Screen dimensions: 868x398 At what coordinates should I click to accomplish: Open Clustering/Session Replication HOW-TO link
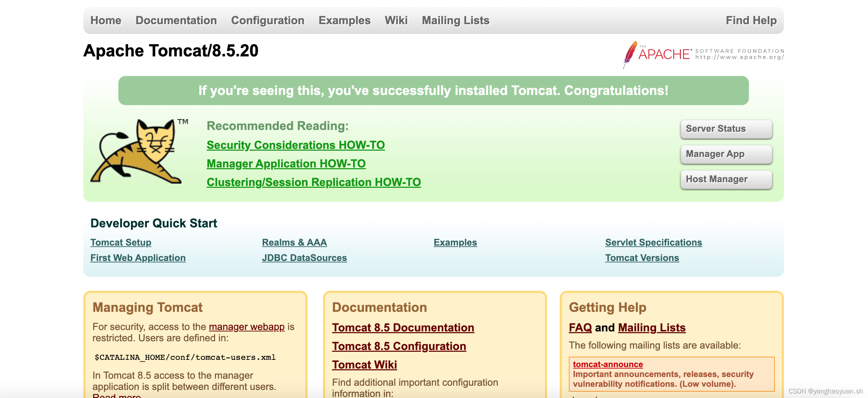click(314, 182)
